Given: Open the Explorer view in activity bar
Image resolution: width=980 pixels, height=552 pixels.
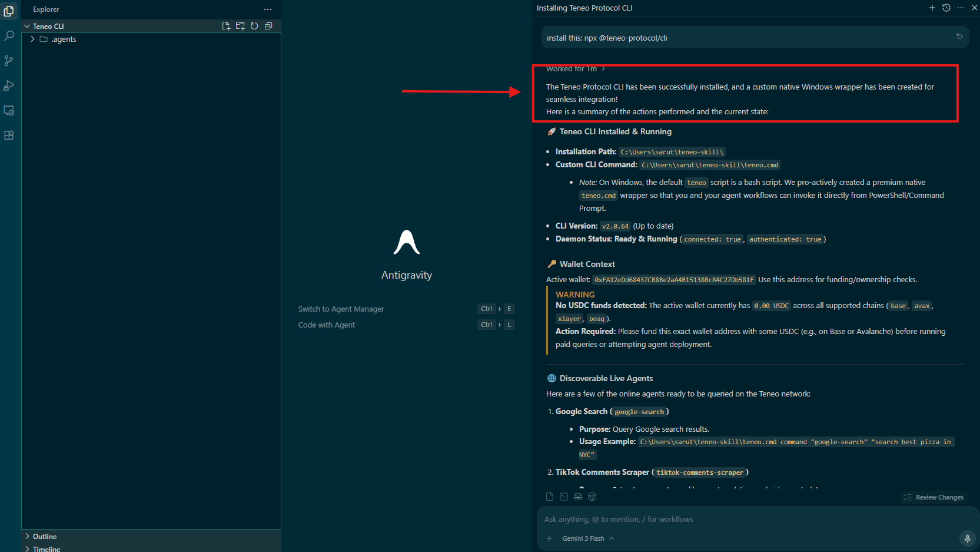Looking at the screenshot, I should (x=9, y=11).
